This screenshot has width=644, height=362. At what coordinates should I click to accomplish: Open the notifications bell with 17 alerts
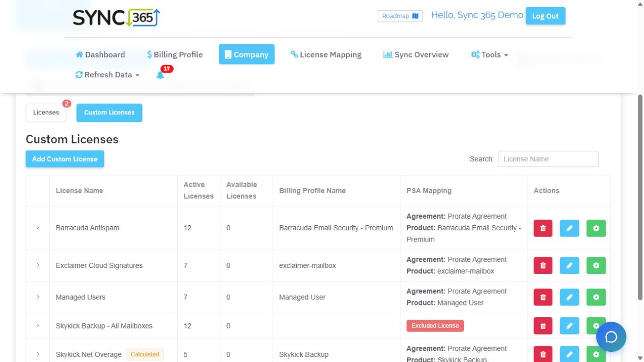[x=160, y=75]
